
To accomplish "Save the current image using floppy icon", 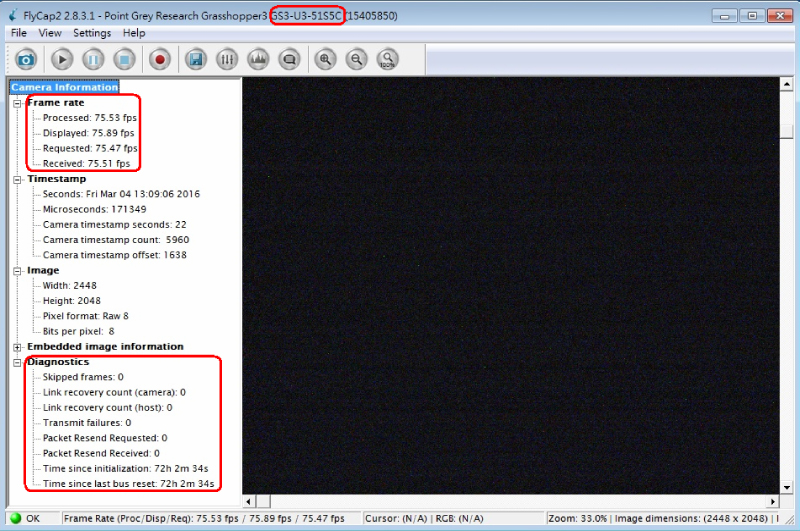I will (x=196, y=59).
